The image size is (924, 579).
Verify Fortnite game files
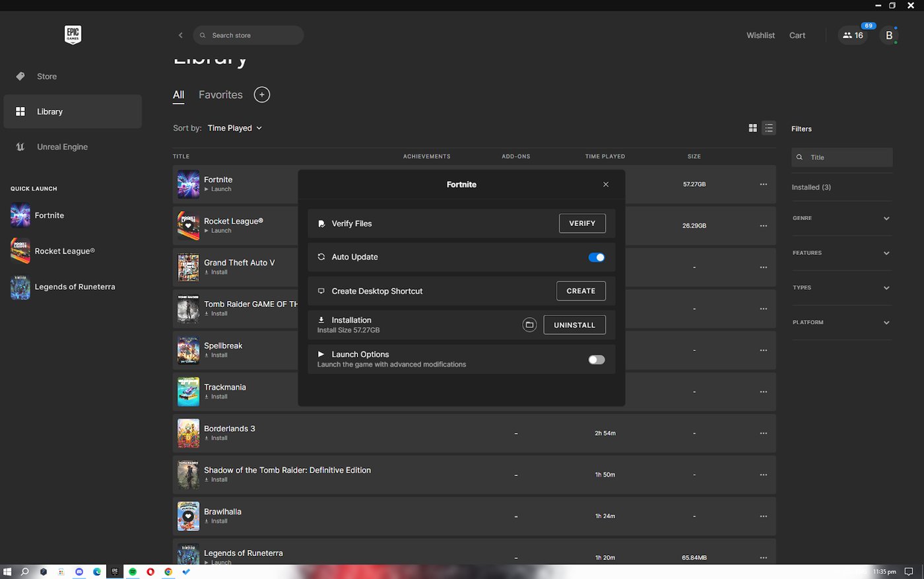(582, 223)
